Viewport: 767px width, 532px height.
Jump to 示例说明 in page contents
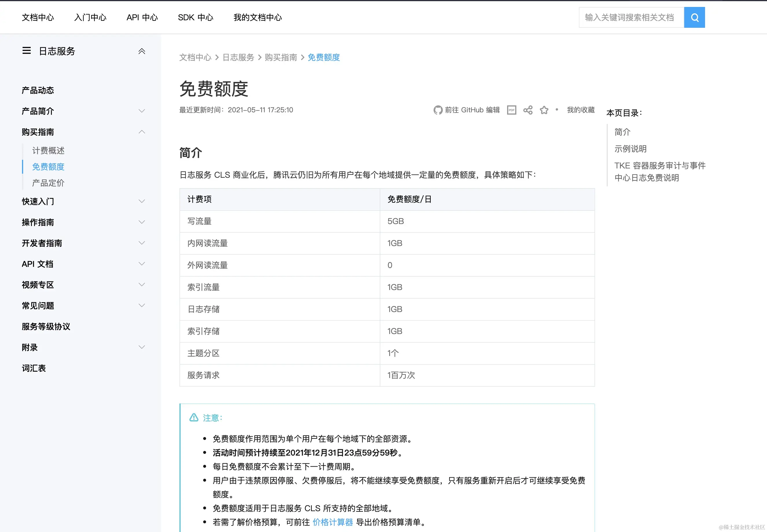tap(630, 149)
